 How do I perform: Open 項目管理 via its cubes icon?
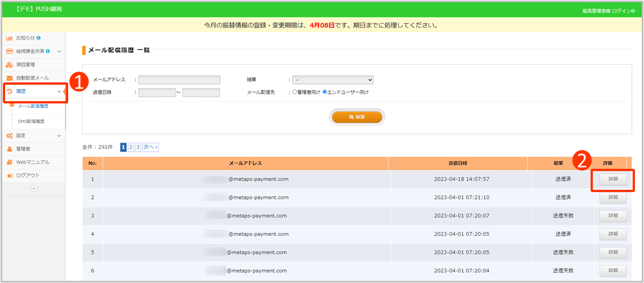point(9,65)
